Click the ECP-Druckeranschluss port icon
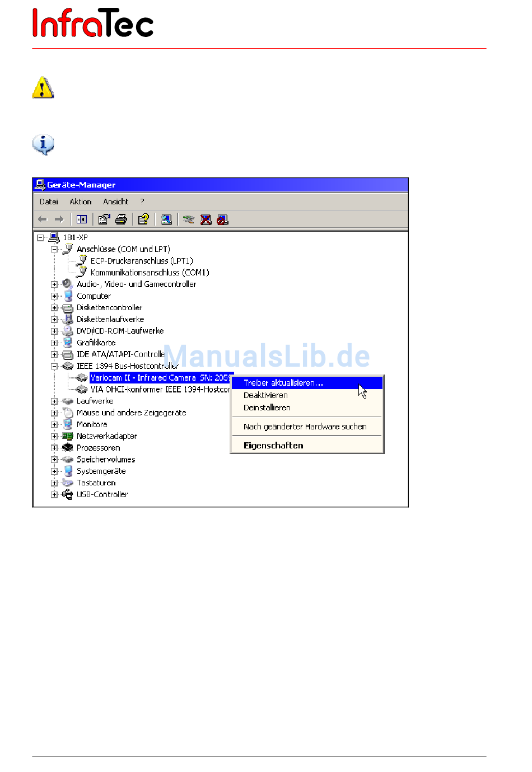 tap(82, 261)
